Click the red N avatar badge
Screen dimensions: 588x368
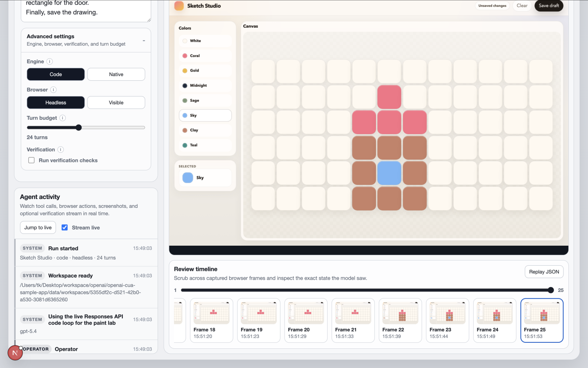[x=15, y=353]
